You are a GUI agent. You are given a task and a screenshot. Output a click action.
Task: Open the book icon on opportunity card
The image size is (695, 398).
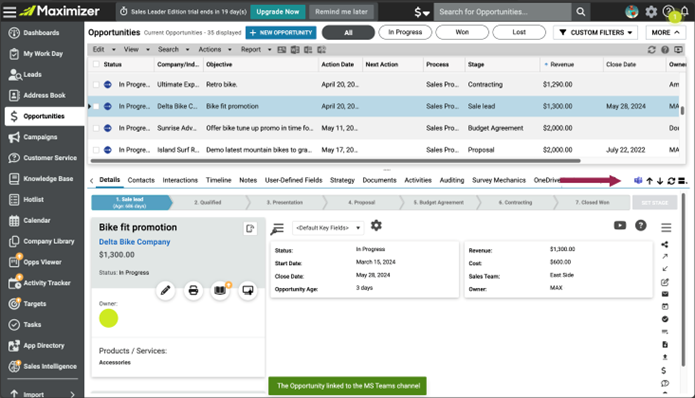(220, 290)
